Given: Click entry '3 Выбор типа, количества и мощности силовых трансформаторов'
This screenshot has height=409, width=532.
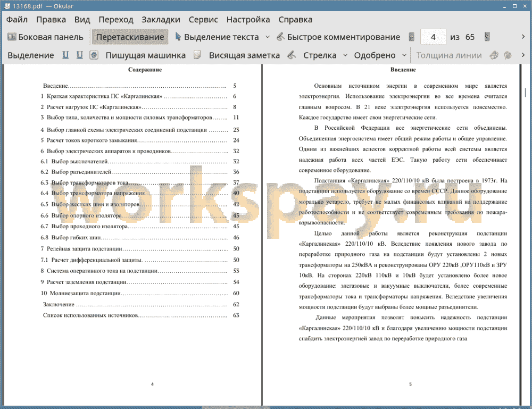Looking at the screenshot, I should point(140,118).
